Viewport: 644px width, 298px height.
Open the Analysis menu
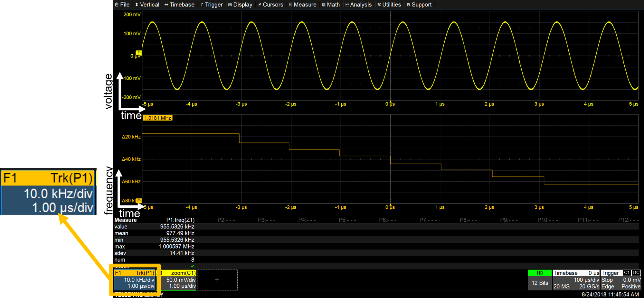(x=358, y=5)
